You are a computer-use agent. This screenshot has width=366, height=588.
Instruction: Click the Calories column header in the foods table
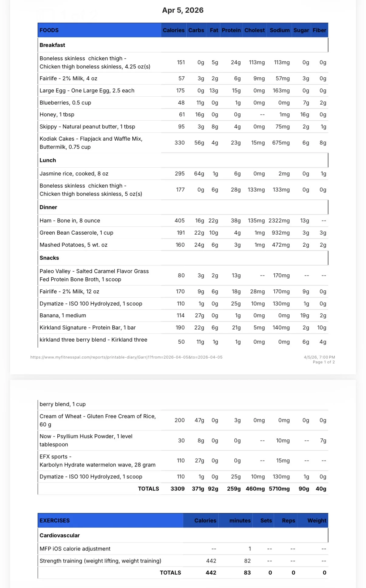[x=174, y=30]
